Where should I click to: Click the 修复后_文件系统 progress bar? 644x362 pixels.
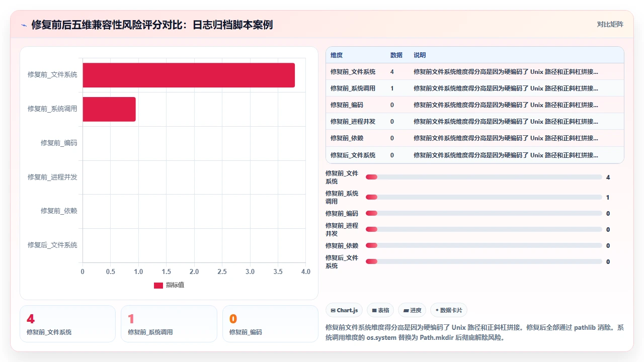[x=484, y=261]
